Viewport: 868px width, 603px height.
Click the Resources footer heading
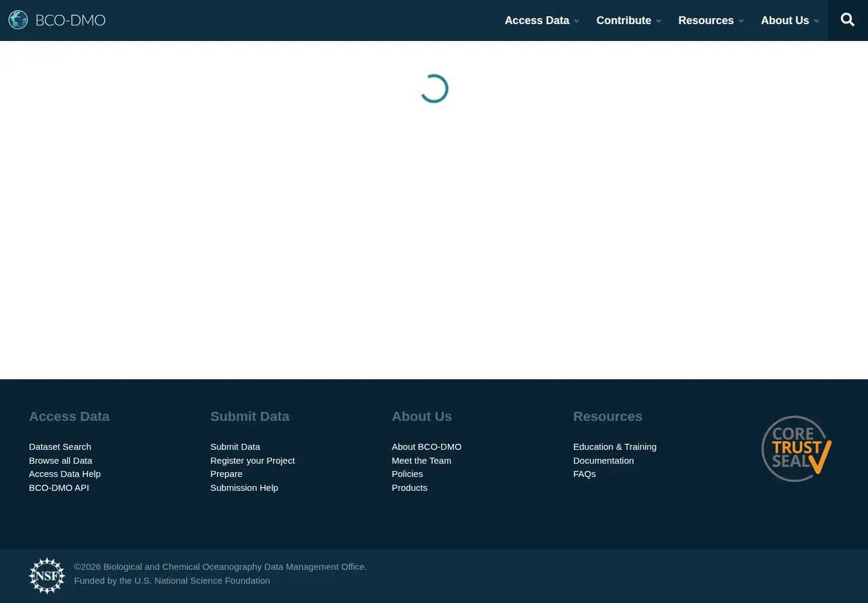[608, 417]
